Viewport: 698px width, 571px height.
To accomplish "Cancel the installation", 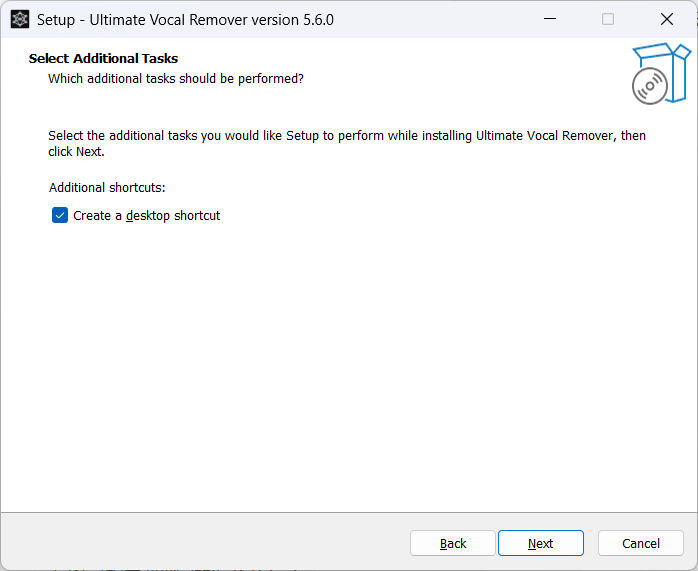I will point(640,543).
